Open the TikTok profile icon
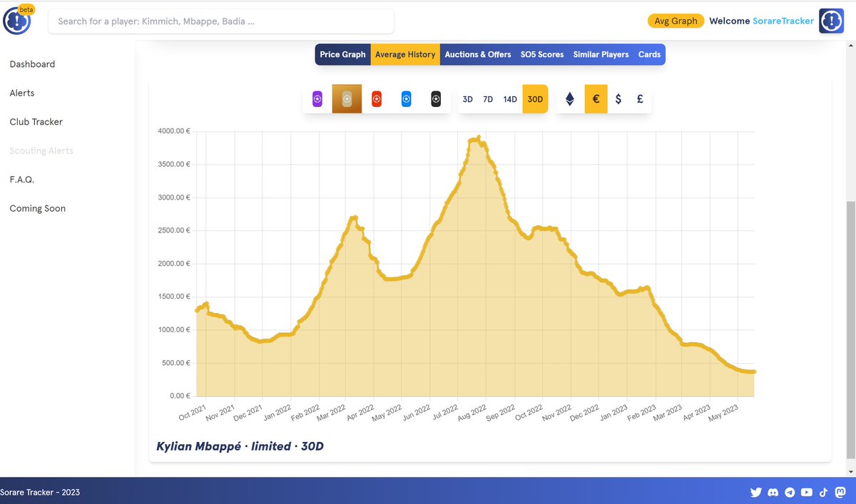The width and height of the screenshot is (856, 504). [823, 492]
